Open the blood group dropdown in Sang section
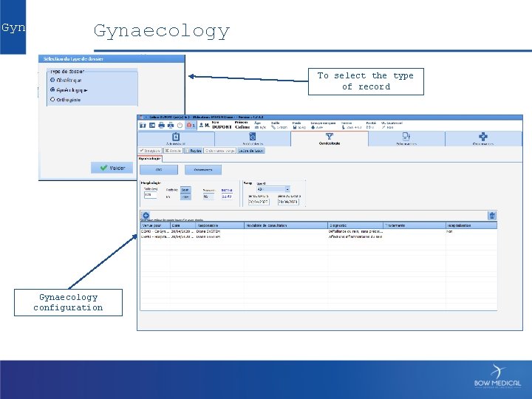Viewport: 532px width, 399px height. 273,189
